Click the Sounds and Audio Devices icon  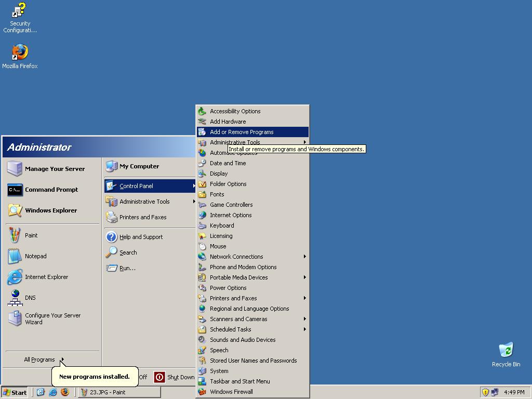tap(202, 340)
